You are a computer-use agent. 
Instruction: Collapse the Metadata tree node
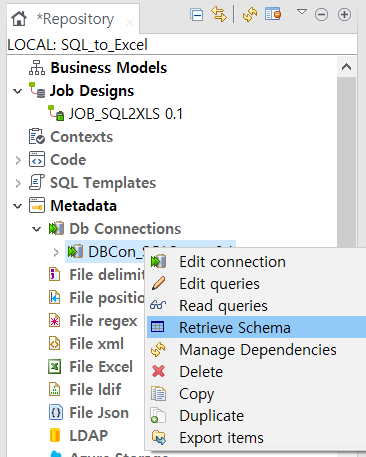point(18,206)
